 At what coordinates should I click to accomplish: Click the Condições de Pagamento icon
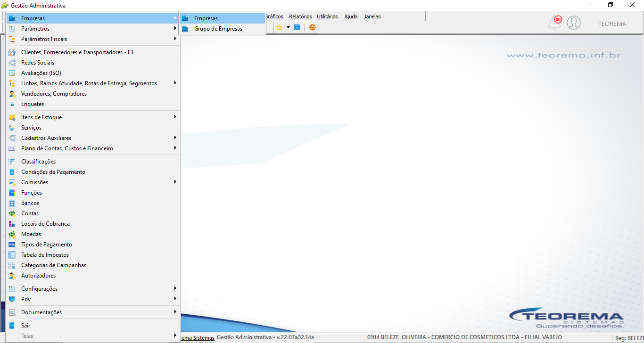12,172
